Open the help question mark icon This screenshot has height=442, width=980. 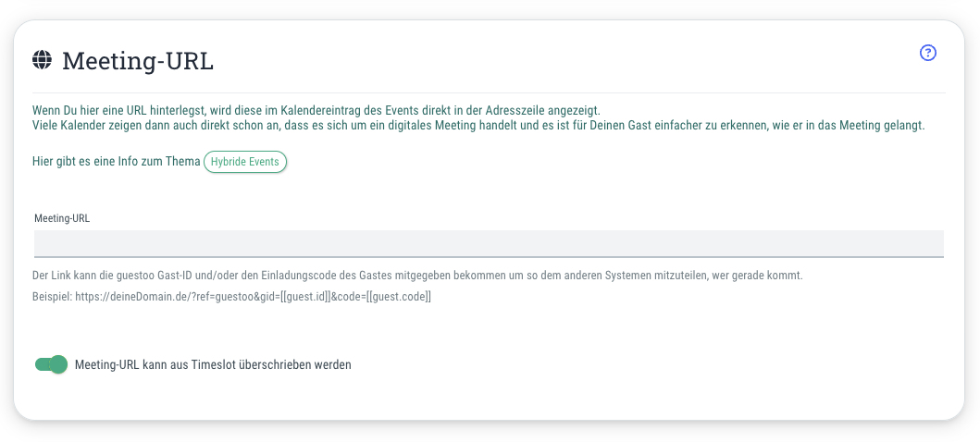pyautogui.click(x=928, y=53)
